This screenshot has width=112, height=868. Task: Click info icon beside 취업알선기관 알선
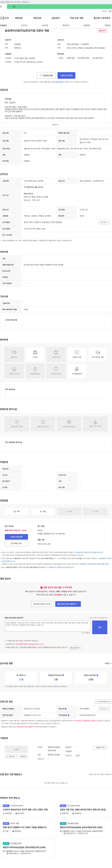coord(63,675)
